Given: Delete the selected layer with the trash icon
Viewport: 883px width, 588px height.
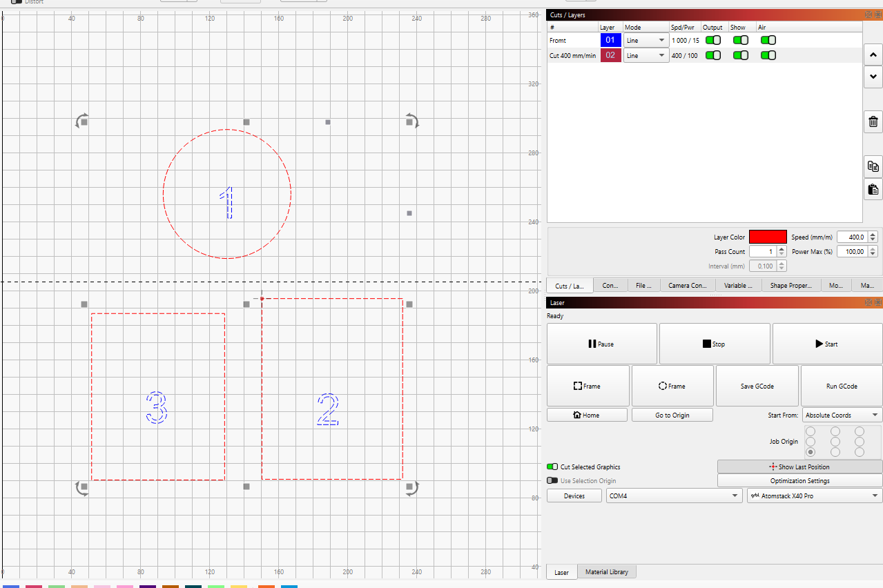Looking at the screenshot, I should tap(873, 121).
